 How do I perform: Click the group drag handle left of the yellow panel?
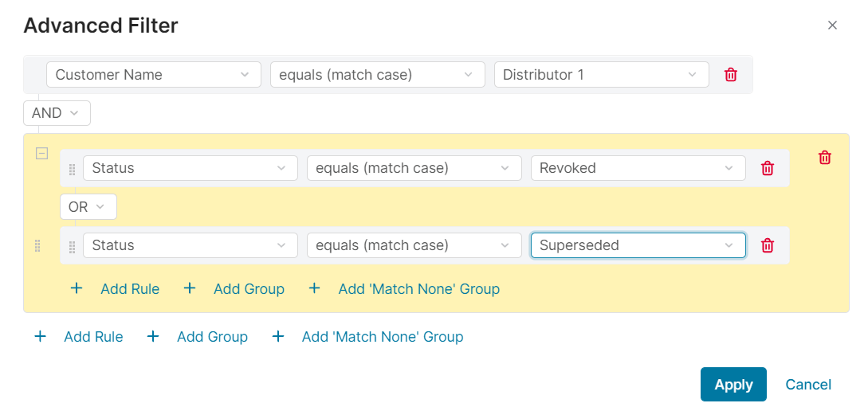click(37, 246)
